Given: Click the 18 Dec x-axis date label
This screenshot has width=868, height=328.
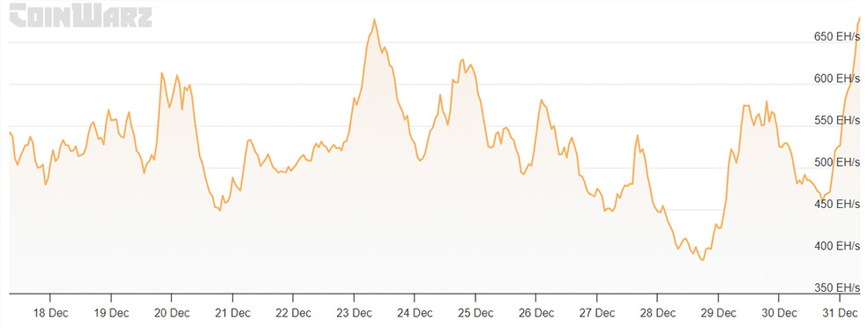Looking at the screenshot, I should click(x=50, y=313).
